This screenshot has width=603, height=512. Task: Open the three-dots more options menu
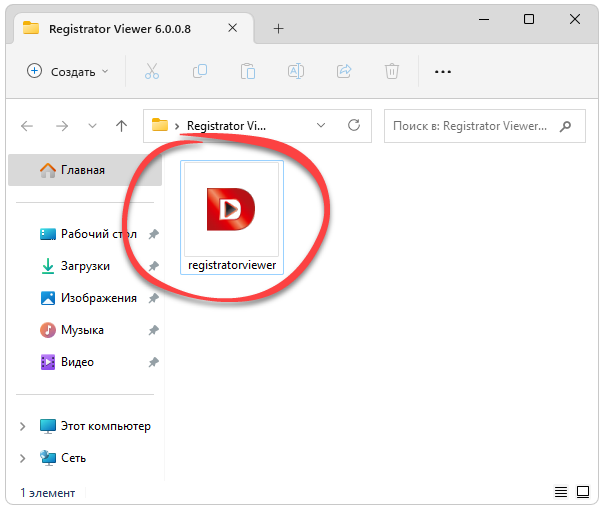coord(443,72)
